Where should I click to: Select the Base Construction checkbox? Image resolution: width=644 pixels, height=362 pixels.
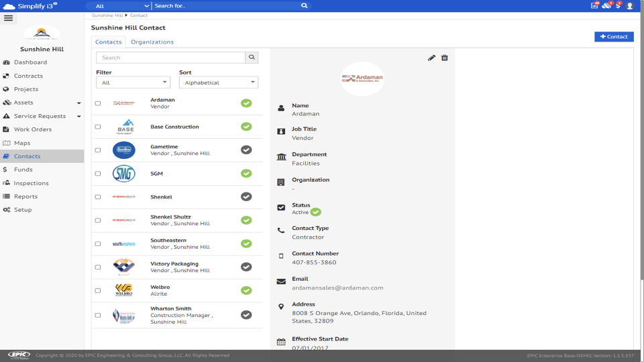(x=98, y=127)
